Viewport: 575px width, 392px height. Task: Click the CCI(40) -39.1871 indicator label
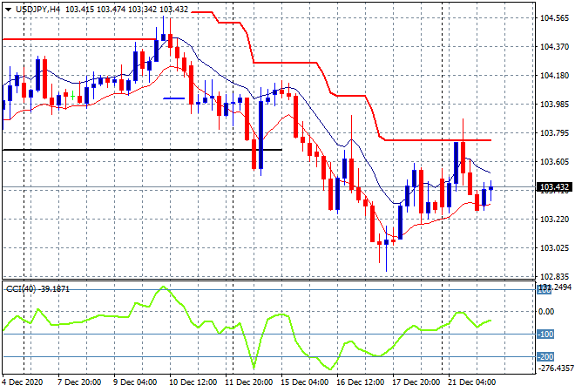pos(37,289)
